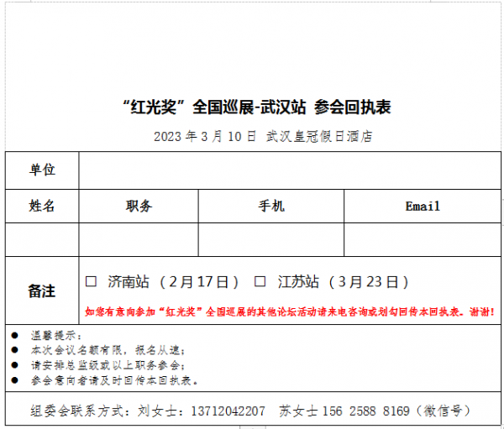Click 刘女士's phone number 13712042207
This screenshot has height=429, width=504.
228,411
